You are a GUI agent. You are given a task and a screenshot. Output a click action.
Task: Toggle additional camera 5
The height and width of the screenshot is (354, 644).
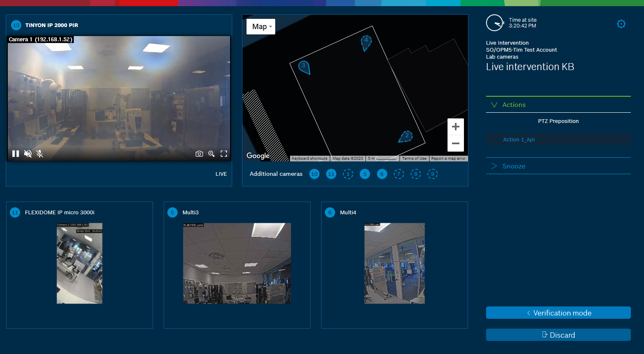point(365,174)
